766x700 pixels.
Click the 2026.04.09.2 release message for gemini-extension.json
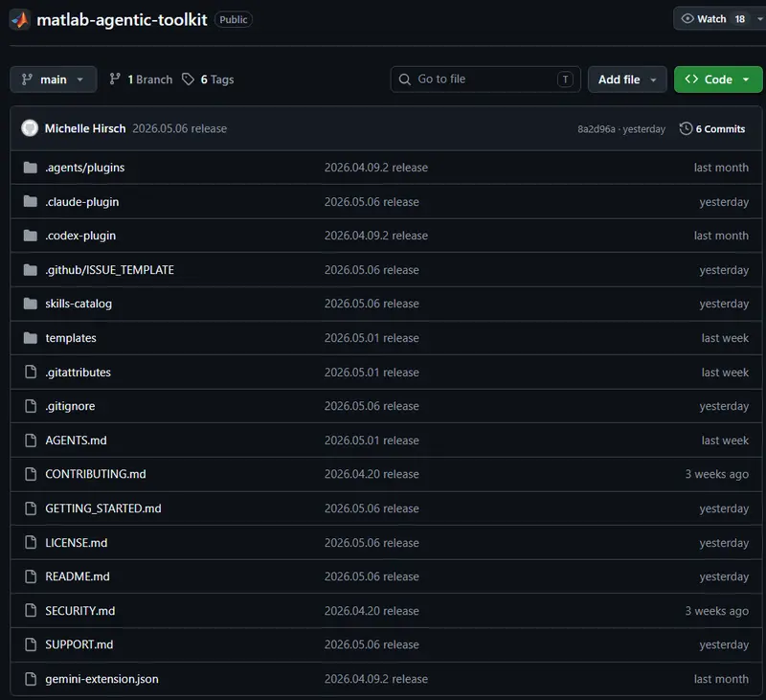[376, 679]
